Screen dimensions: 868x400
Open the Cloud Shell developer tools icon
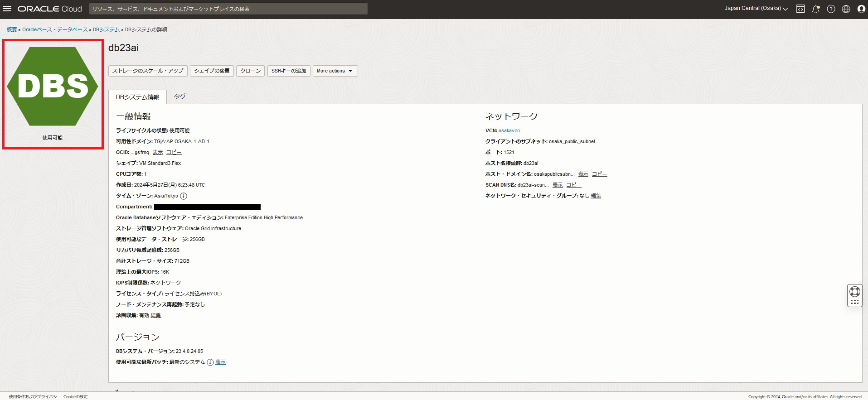coord(800,9)
